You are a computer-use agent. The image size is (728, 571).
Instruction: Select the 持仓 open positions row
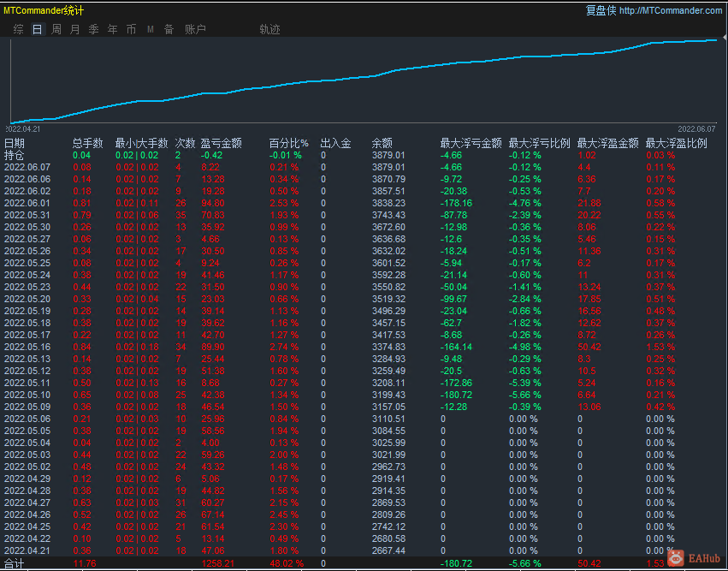(12, 156)
